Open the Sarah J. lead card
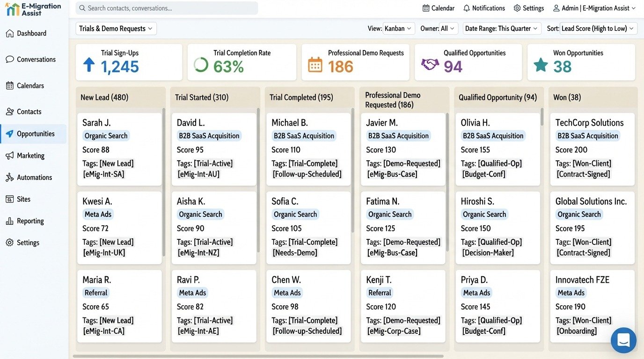 119,149
